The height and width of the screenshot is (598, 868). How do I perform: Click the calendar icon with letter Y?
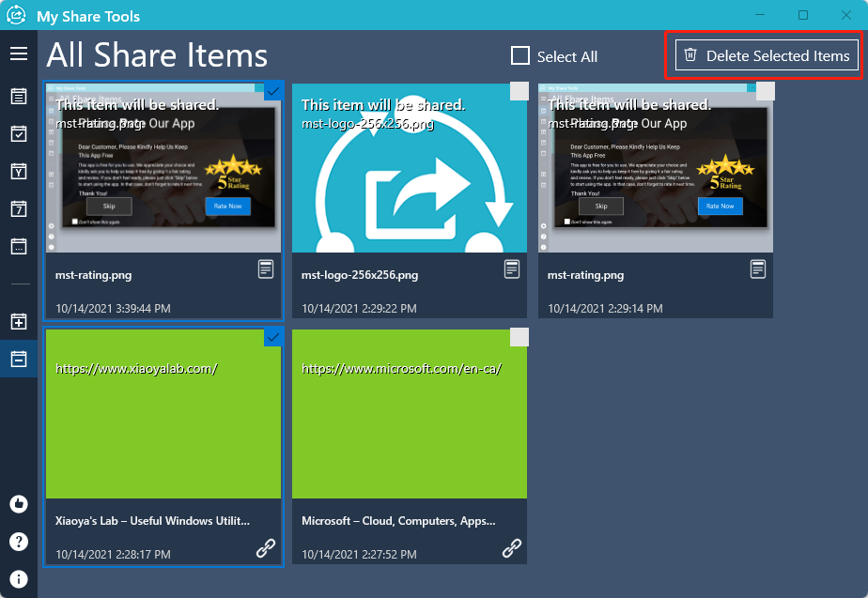(x=19, y=171)
